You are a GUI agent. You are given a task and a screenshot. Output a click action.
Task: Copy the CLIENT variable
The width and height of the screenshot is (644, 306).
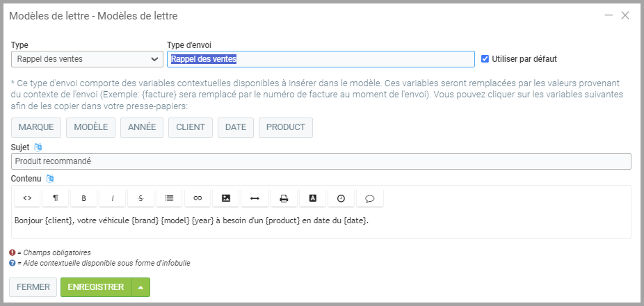point(191,127)
